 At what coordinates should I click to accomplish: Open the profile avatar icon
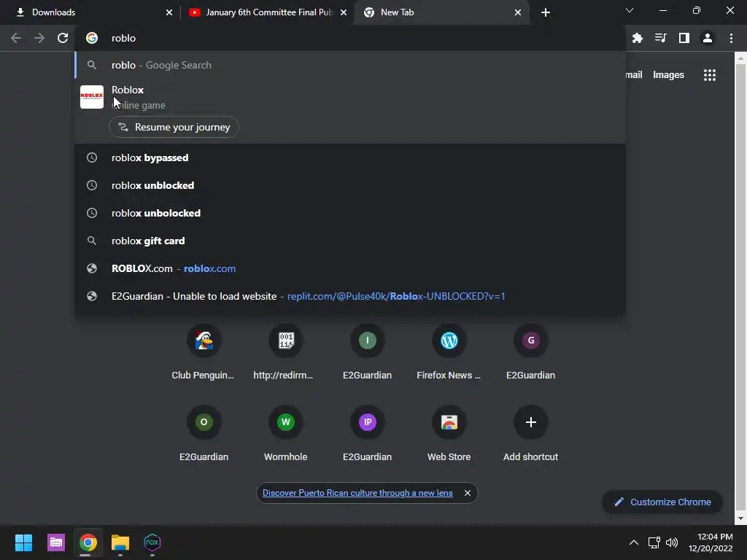[708, 38]
